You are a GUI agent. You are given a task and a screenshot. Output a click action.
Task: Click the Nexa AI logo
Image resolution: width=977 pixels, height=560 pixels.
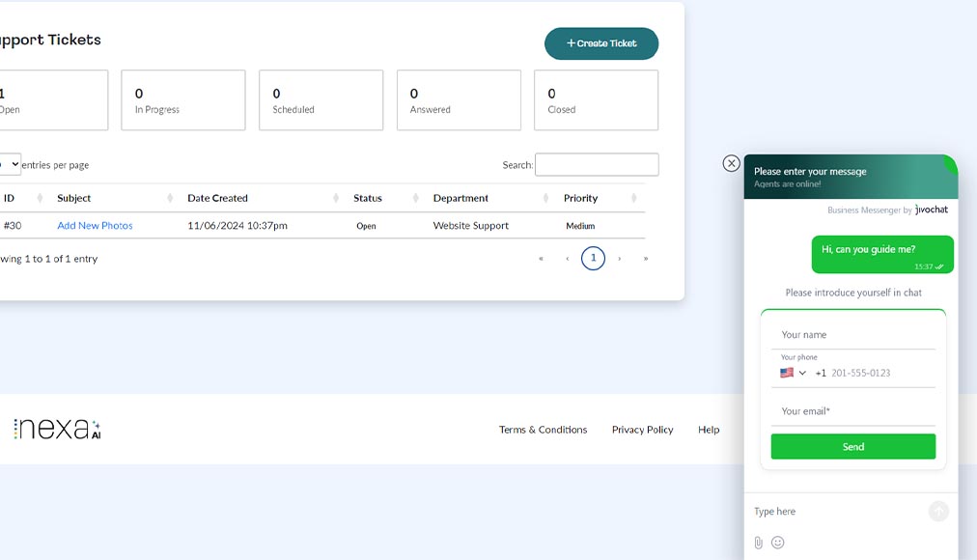pos(57,430)
